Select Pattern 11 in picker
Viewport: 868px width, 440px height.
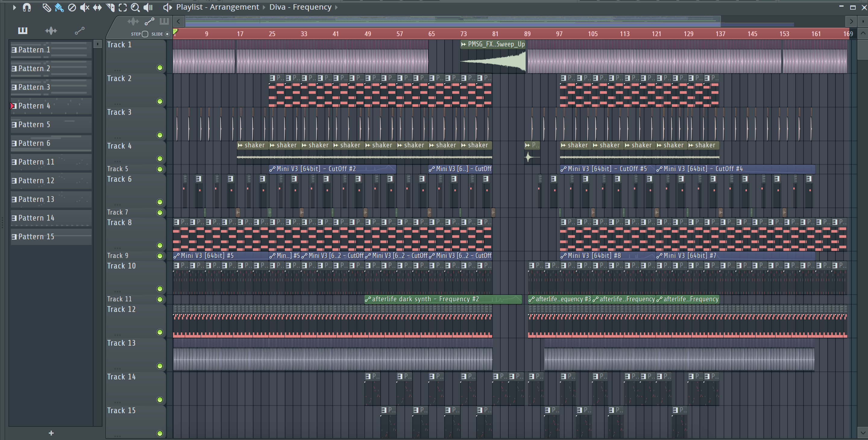coord(51,162)
